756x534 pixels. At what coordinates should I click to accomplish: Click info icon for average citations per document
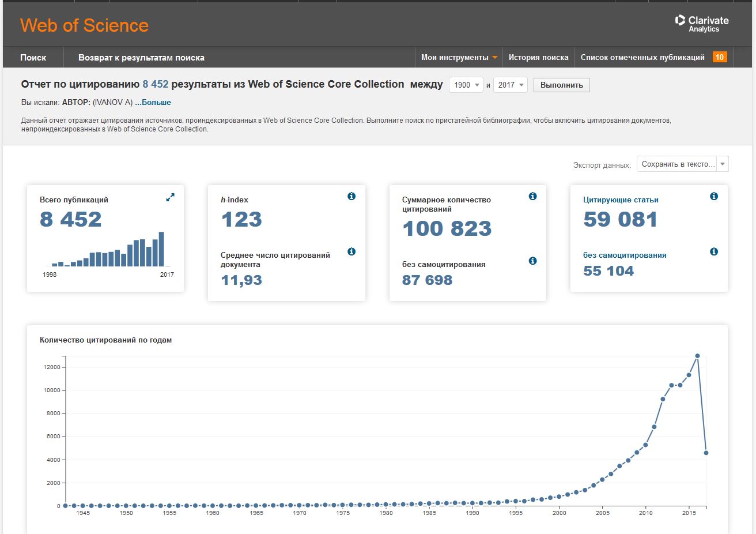pos(351,252)
